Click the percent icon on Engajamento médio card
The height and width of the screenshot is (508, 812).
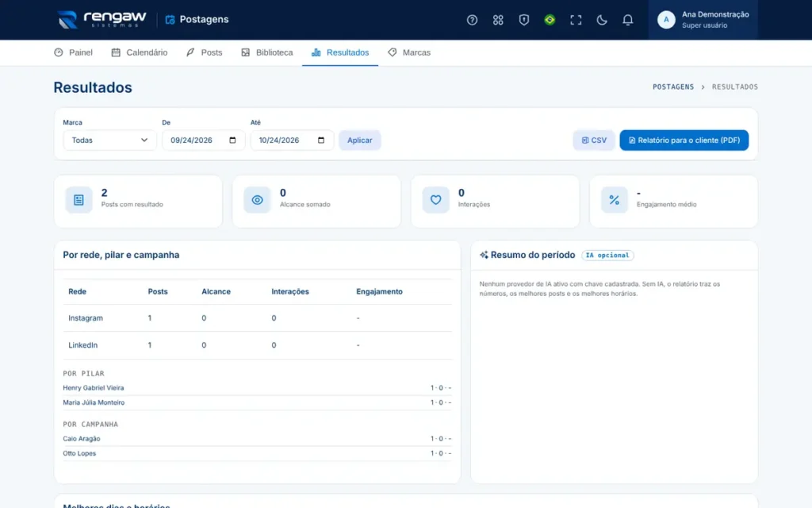click(615, 199)
